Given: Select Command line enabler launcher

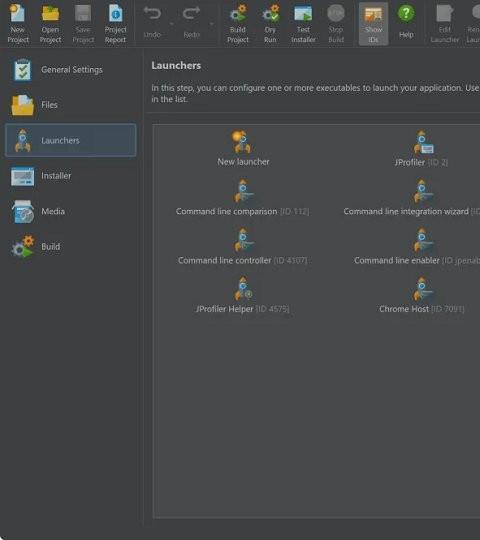Looking at the screenshot, I should click(417, 246).
